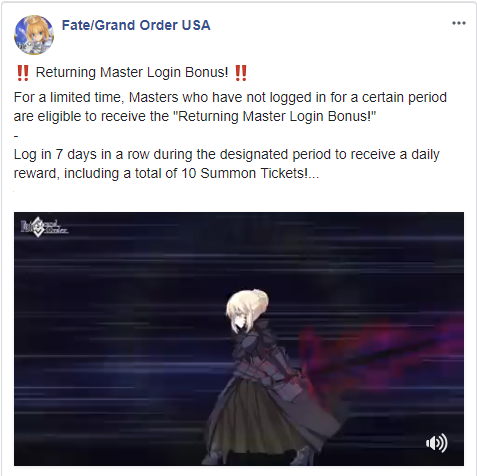Select the Returning Master Login Bonus! headline text
This screenshot has height=476, width=477.
click(132, 72)
